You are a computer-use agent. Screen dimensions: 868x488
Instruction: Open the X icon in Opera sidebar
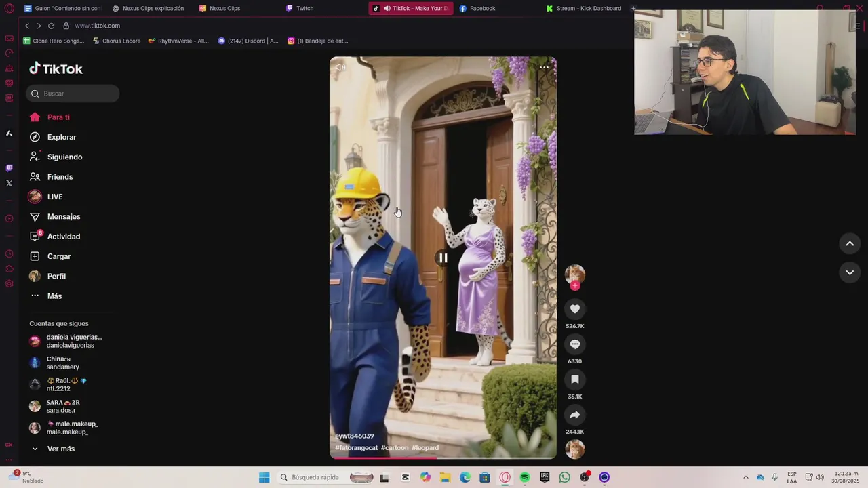(9, 183)
